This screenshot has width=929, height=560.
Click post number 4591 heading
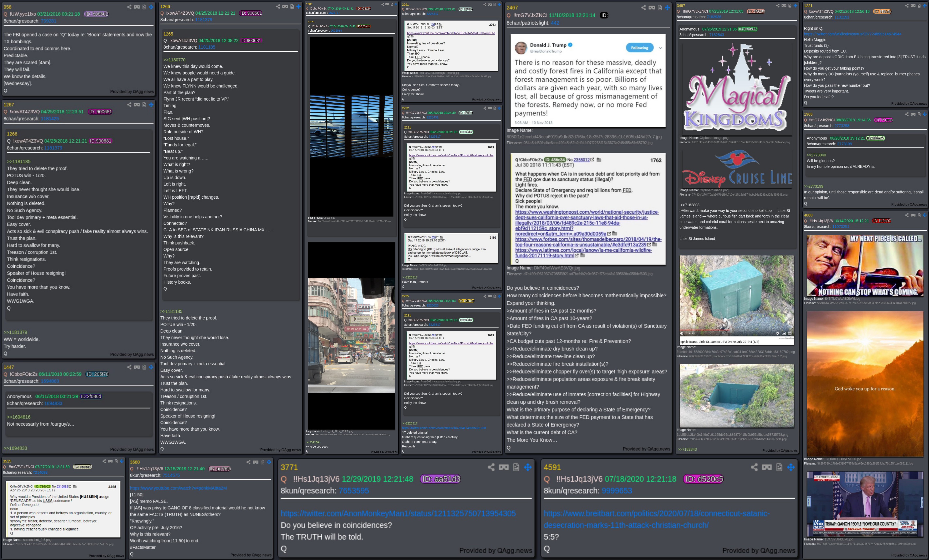coord(552,467)
